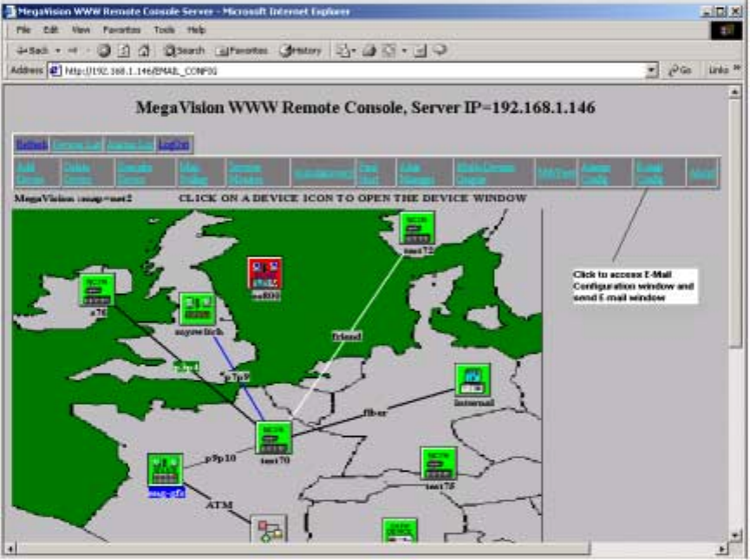
Task: Click the vertical scrollbar down arrow
Action: [734, 535]
